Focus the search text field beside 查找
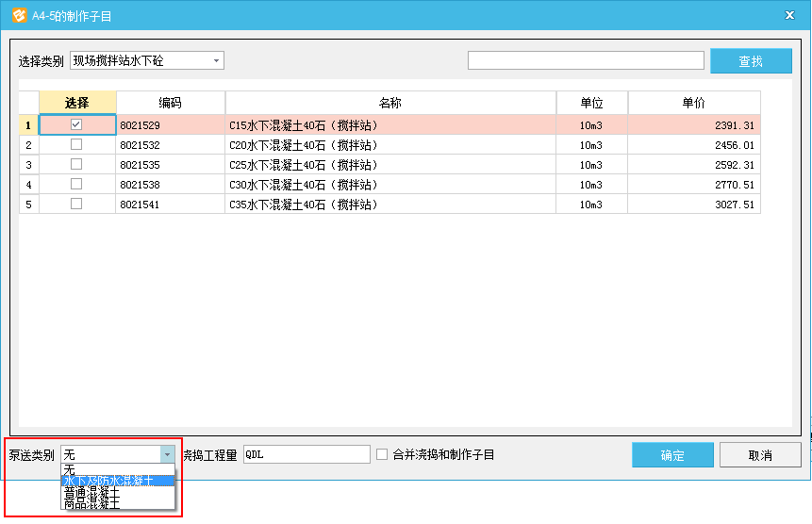This screenshot has width=812, height=524. click(586, 61)
